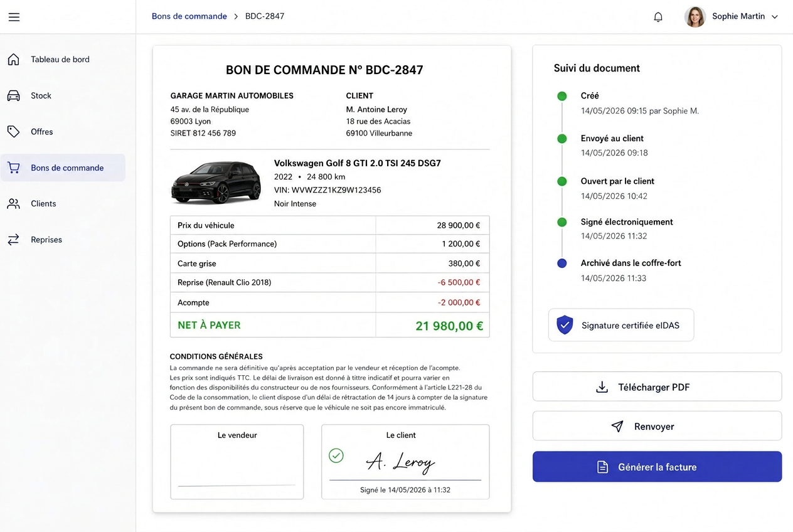Click the download icon in Télécharger PDF
The width and height of the screenshot is (793, 532).
(x=602, y=387)
